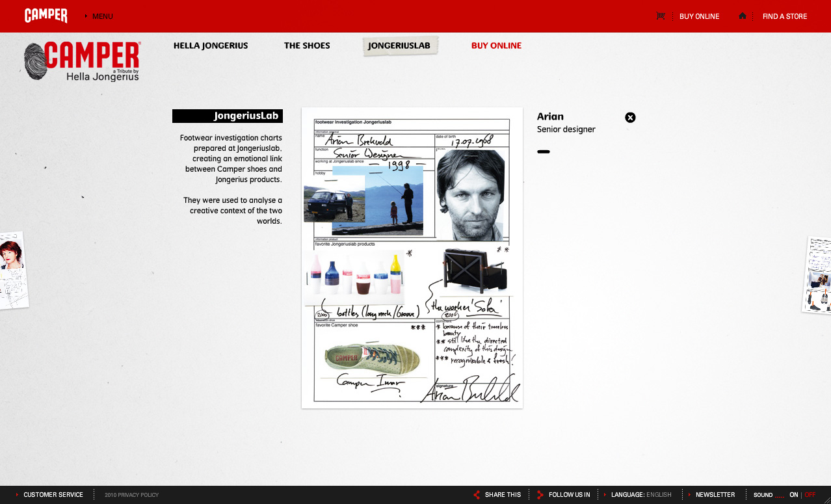This screenshot has width=831, height=504.
Task: Open CUSTOMER SERVICE in the footer
Action: [53, 495]
